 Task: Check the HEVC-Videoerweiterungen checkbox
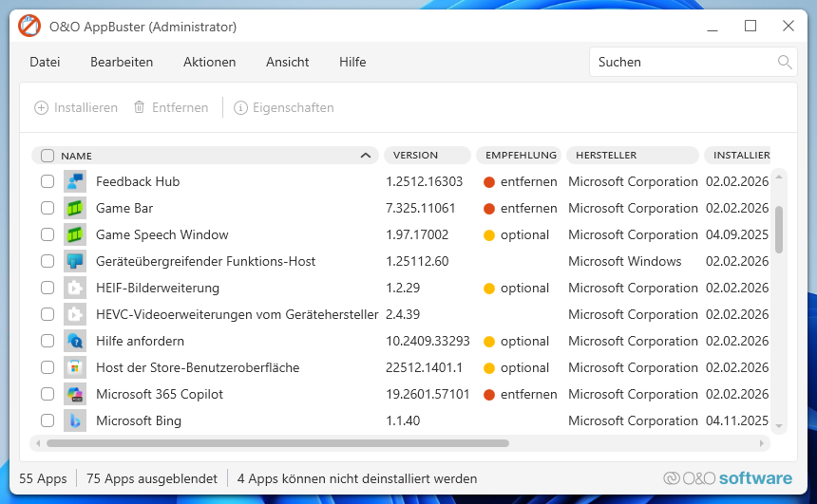coord(47,314)
